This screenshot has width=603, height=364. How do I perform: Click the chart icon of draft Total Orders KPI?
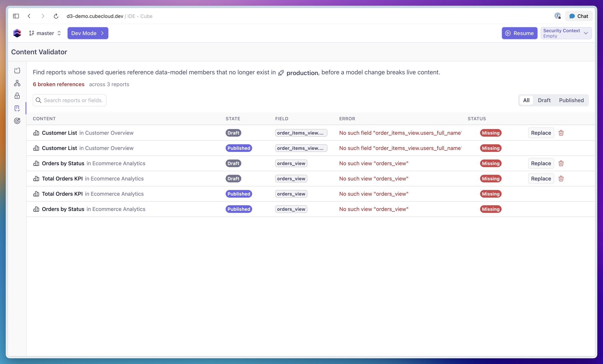tap(36, 179)
